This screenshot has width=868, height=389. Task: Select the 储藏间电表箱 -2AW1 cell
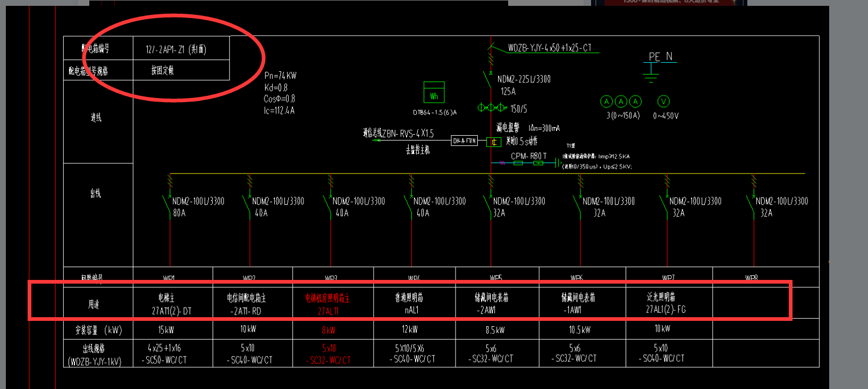coord(498,304)
